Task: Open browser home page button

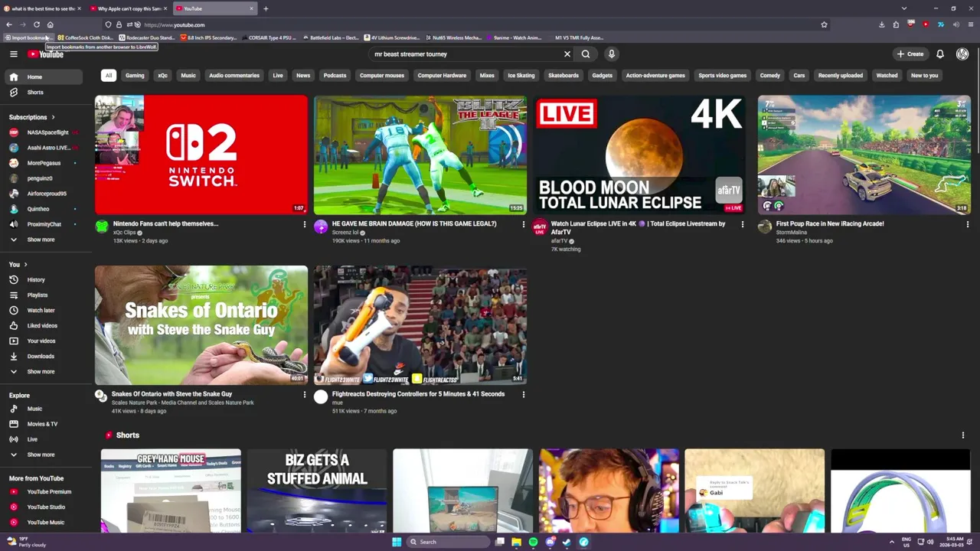Action: [x=51, y=24]
